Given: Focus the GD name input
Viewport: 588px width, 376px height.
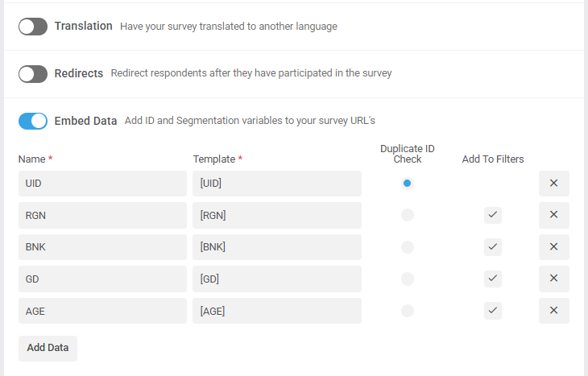Looking at the screenshot, I should click(102, 279).
